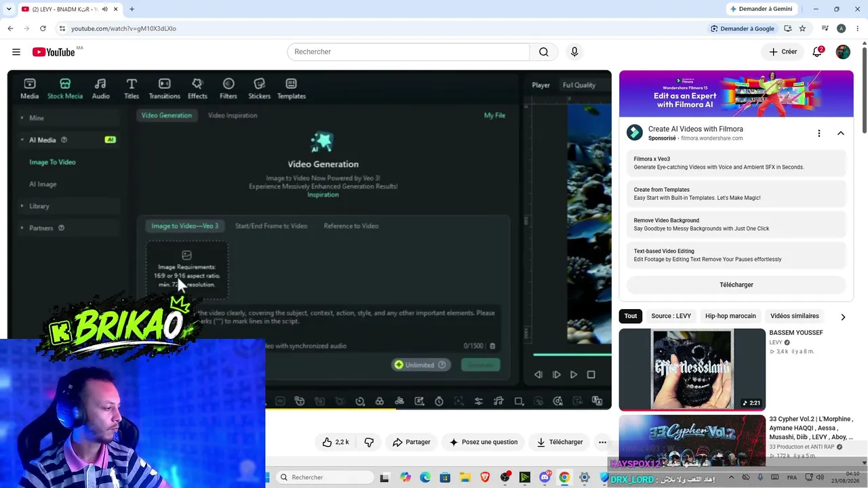This screenshot has width=868, height=488.
Task: Expand the Library tree item in video
Action: [x=22, y=206]
